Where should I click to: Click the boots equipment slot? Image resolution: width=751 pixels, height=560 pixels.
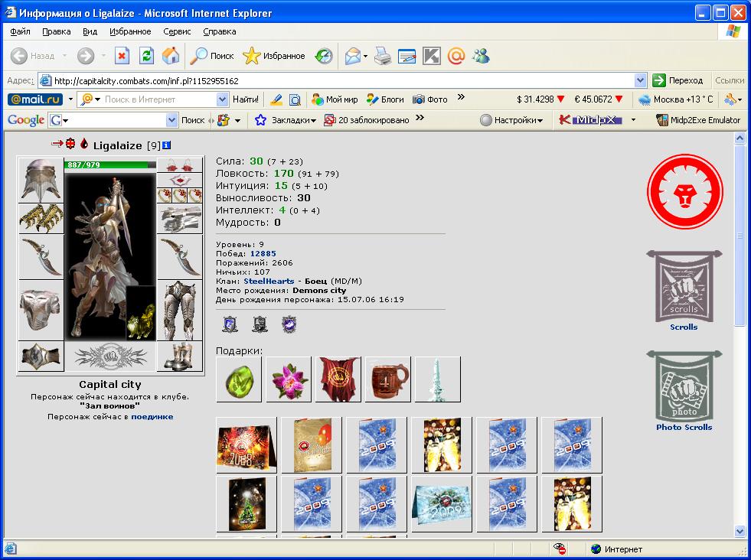pyautogui.click(x=180, y=356)
